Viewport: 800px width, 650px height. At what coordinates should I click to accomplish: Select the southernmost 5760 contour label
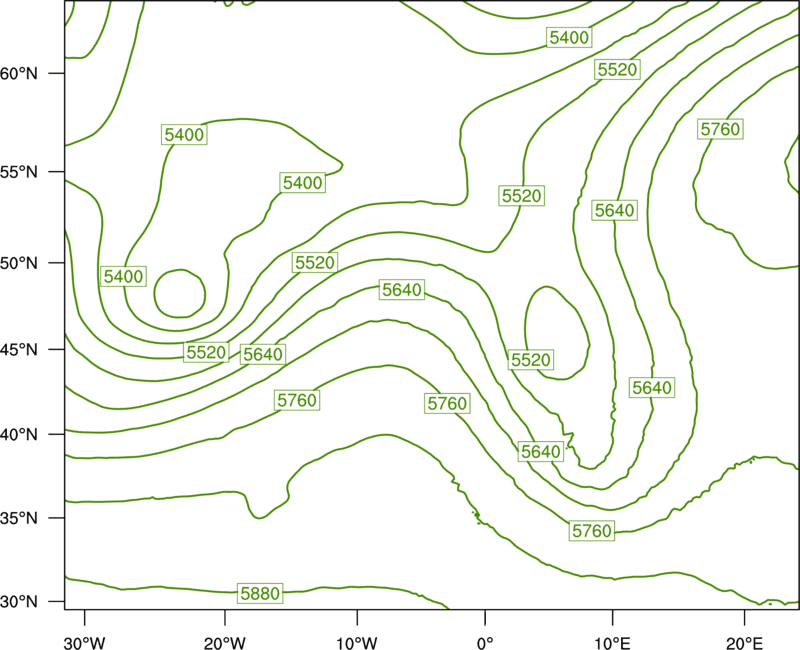pos(592,531)
